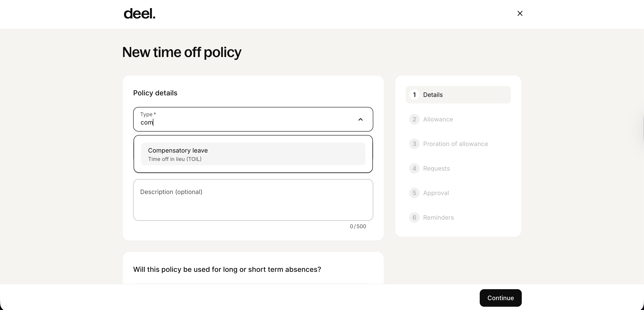Jump to the Requests step
The width and height of the screenshot is (644, 310).
(436, 168)
